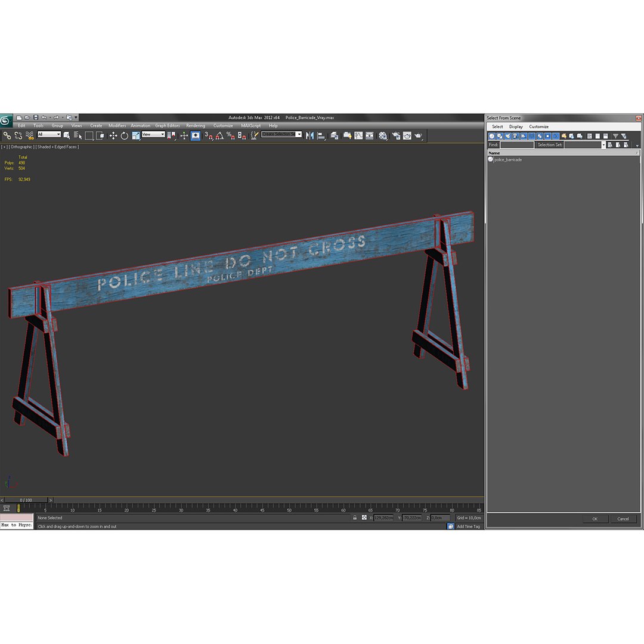Pick the Rectangular Selection Region tool
The height and width of the screenshot is (644, 644).
pyautogui.click(x=89, y=135)
